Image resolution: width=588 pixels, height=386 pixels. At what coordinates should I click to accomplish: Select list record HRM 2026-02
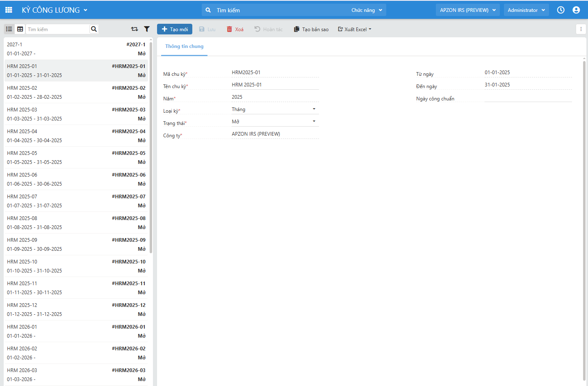pyautogui.click(x=76, y=353)
